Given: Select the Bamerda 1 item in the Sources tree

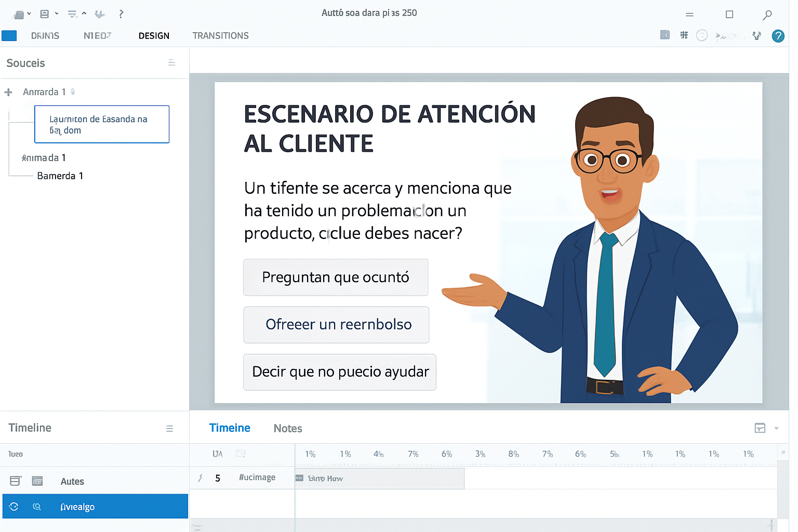Looking at the screenshot, I should pos(60,176).
